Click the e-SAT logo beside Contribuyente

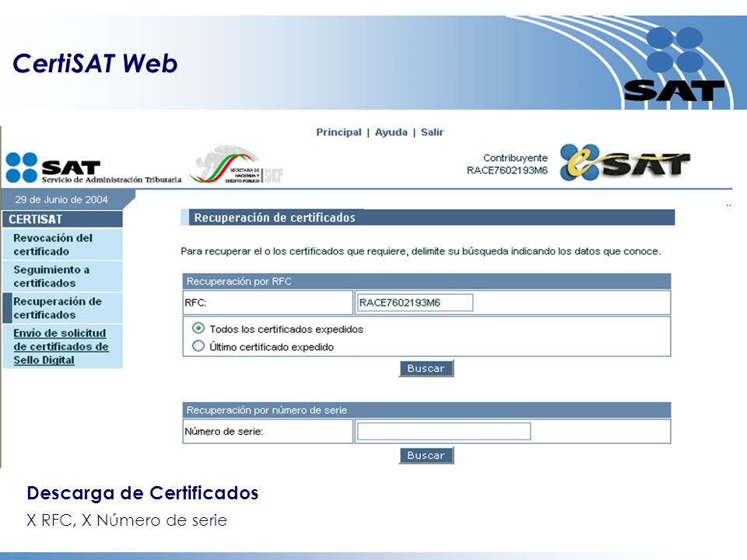(x=625, y=163)
